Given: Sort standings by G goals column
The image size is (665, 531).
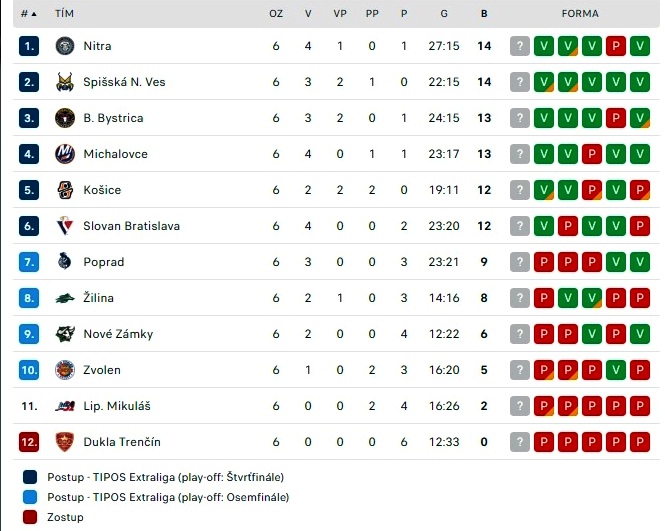Looking at the screenshot, I should 444,14.
